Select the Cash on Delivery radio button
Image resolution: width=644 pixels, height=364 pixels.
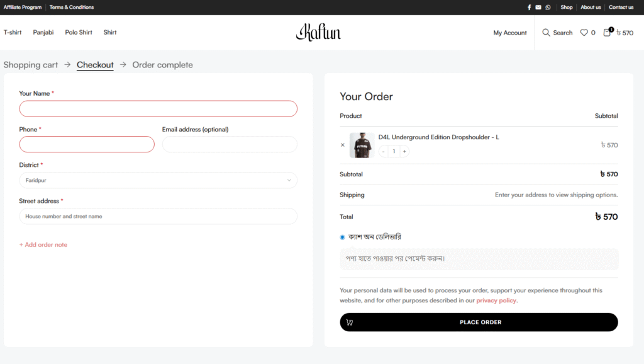tap(343, 237)
